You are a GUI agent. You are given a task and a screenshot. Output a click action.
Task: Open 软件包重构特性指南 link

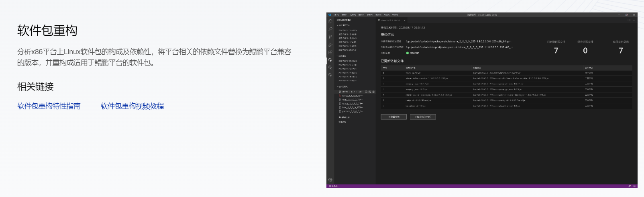49,106
